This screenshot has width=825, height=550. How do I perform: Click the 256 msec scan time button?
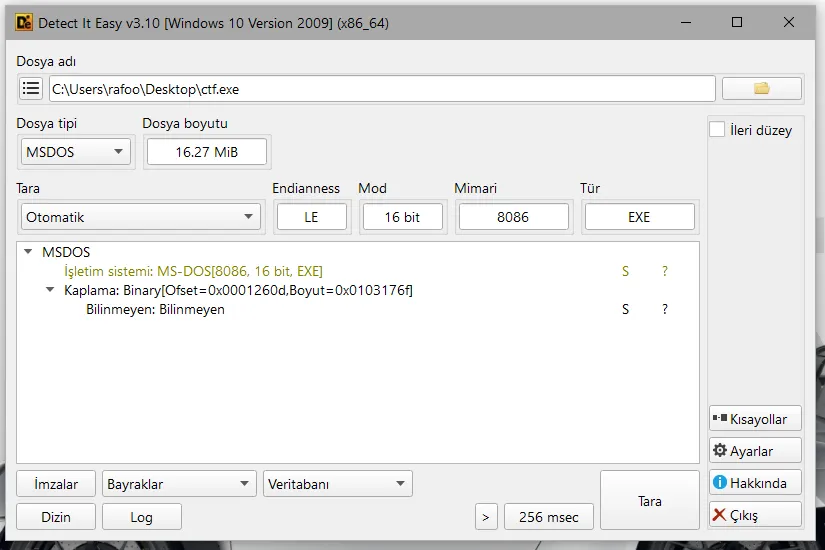[548, 517]
